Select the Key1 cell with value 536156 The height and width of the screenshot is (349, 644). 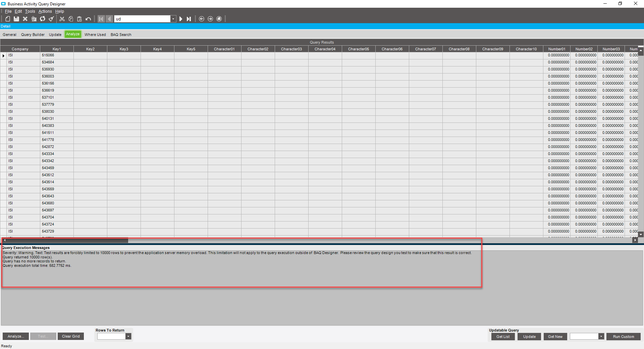pyautogui.click(x=57, y=84)
